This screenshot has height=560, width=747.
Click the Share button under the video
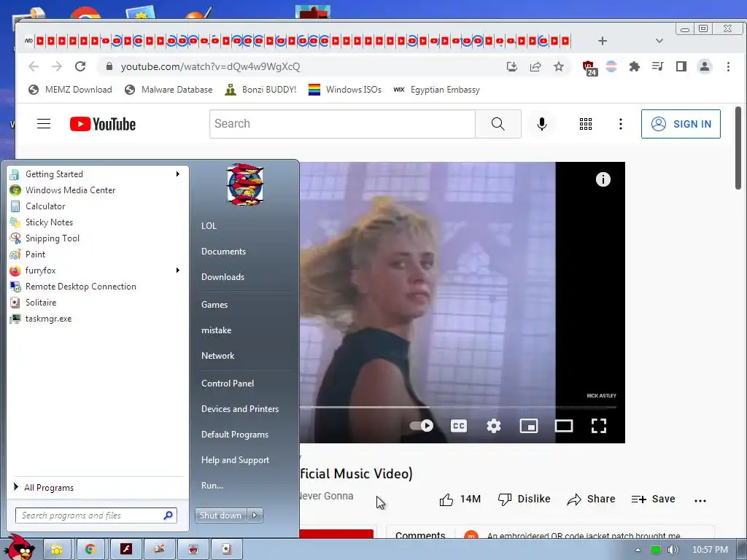[x=591, y=499]
